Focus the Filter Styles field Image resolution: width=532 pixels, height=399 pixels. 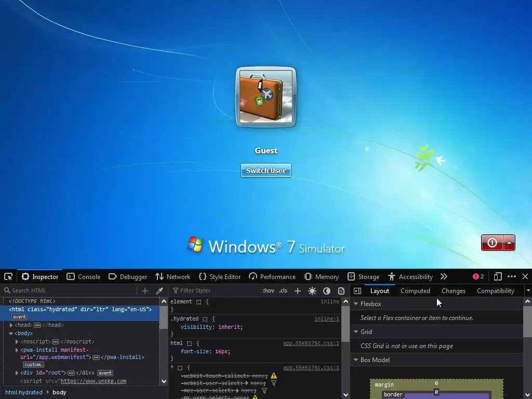point(216,291)
